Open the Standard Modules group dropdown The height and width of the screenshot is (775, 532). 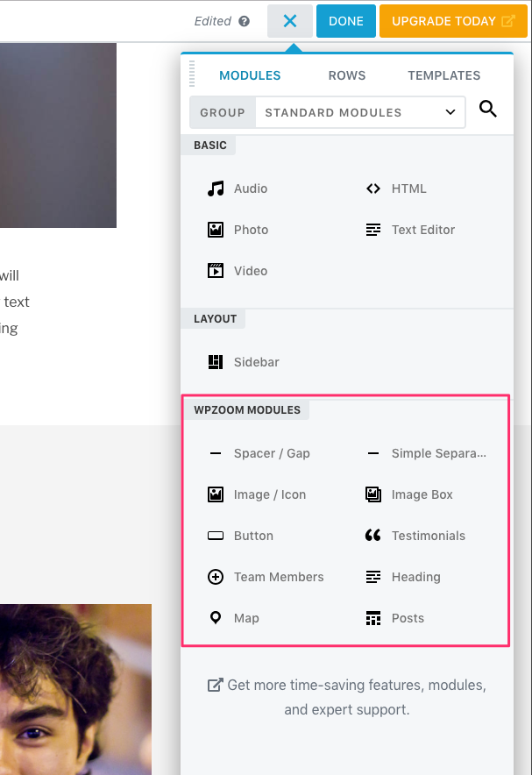click(x=360, y=112)
